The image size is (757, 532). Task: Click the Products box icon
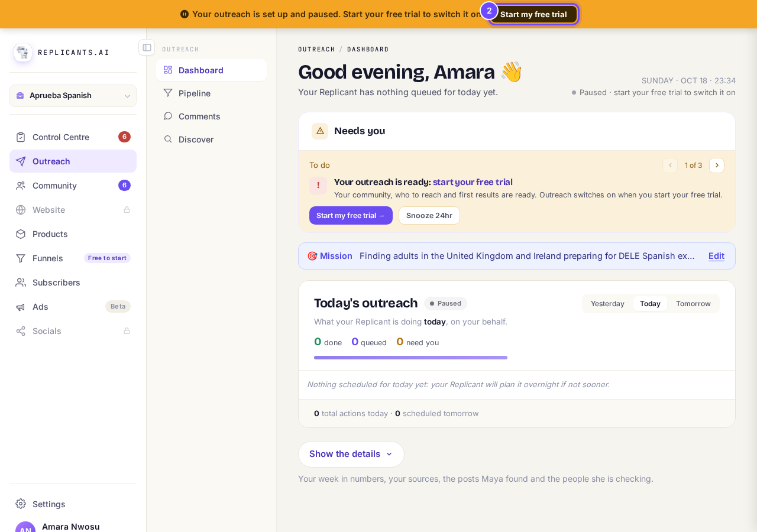coord(21,234)
